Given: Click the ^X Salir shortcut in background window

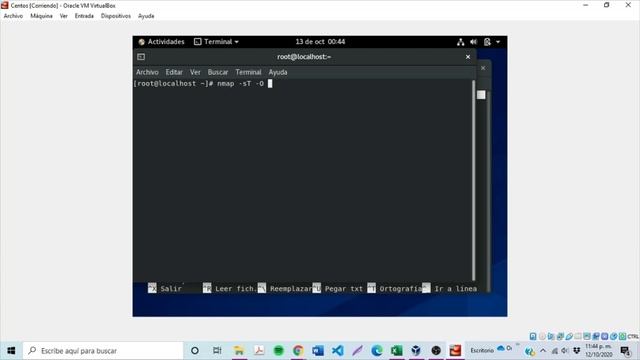Looking at the screenshot, I should tap(165, 289).
